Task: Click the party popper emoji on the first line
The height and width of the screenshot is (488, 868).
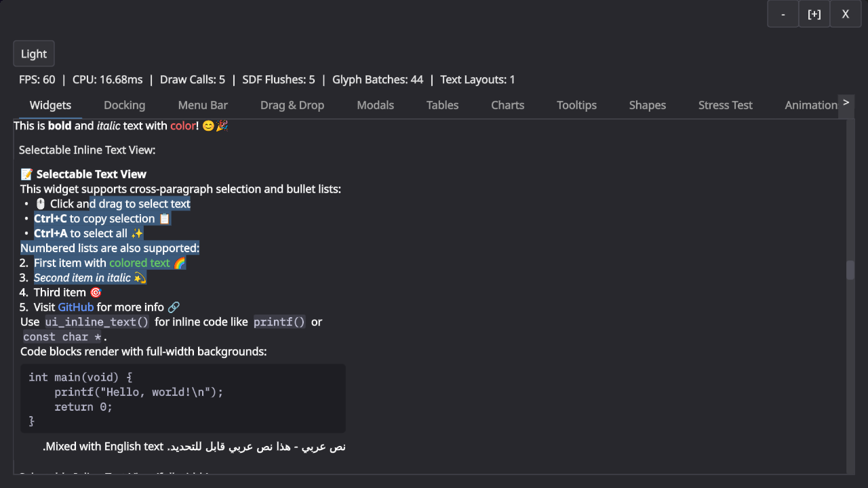Action: click(221, 125)
